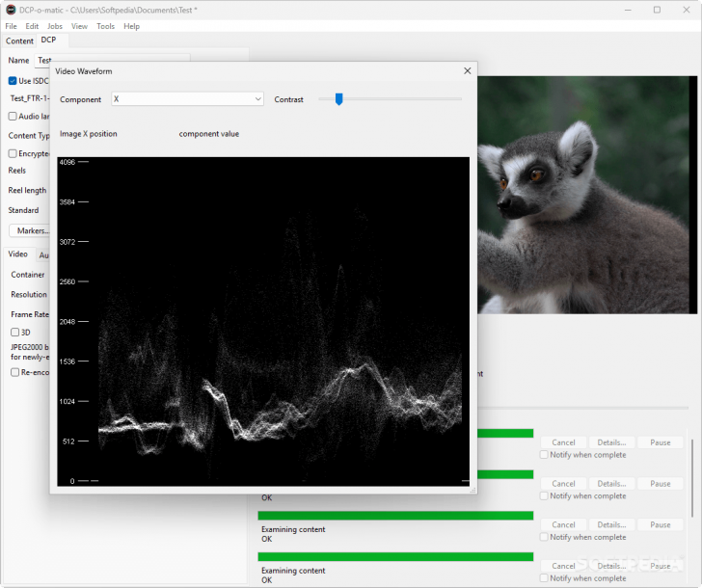Tick the topmost Notify when complete checkbox
Image resolution: width=702 pixels, height=588 pixels.
545,455
